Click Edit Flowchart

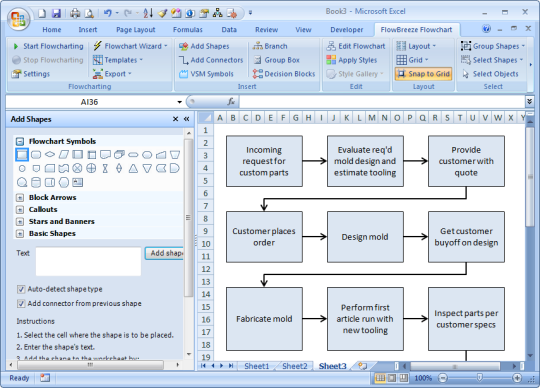tap(356, 46)
